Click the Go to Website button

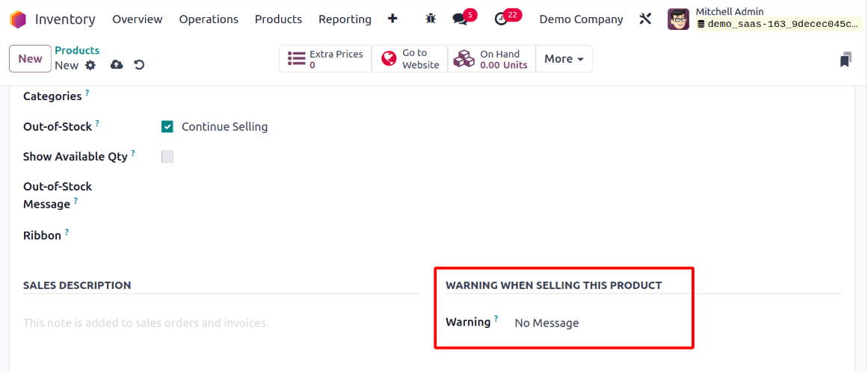pyautogui.click(x=410, y=59)
